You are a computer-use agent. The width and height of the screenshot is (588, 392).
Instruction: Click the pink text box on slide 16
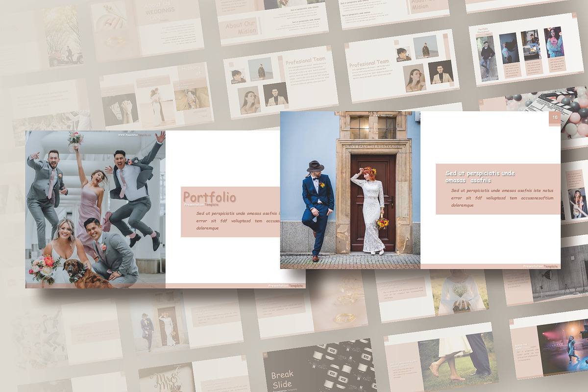tap(498, 189)
